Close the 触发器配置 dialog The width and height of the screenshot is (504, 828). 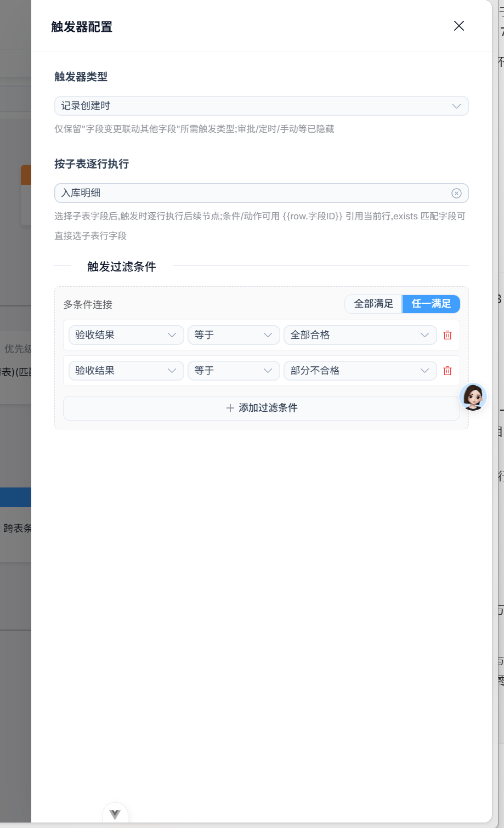pyautogui.click(x=459, y=26)
